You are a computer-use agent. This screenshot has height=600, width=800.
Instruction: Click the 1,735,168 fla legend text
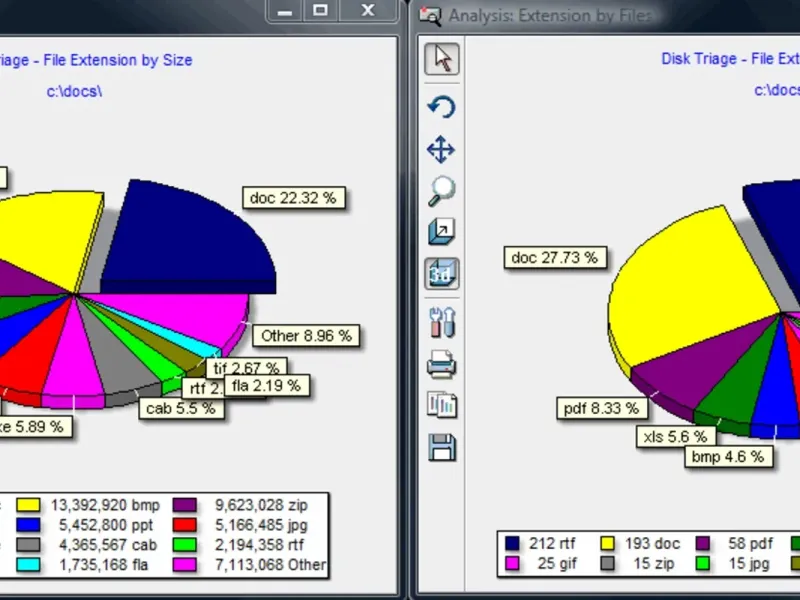pyautogui.click(x=104, y=564)
